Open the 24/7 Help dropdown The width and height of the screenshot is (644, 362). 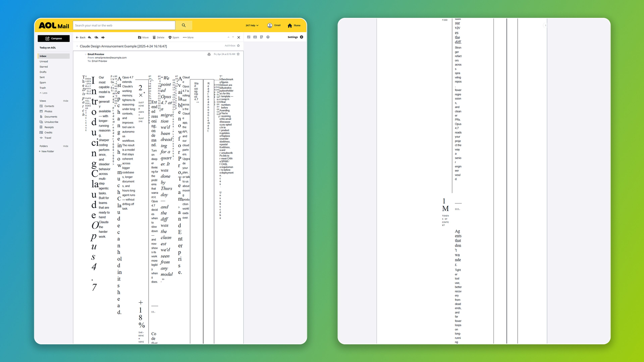[252, 25]
